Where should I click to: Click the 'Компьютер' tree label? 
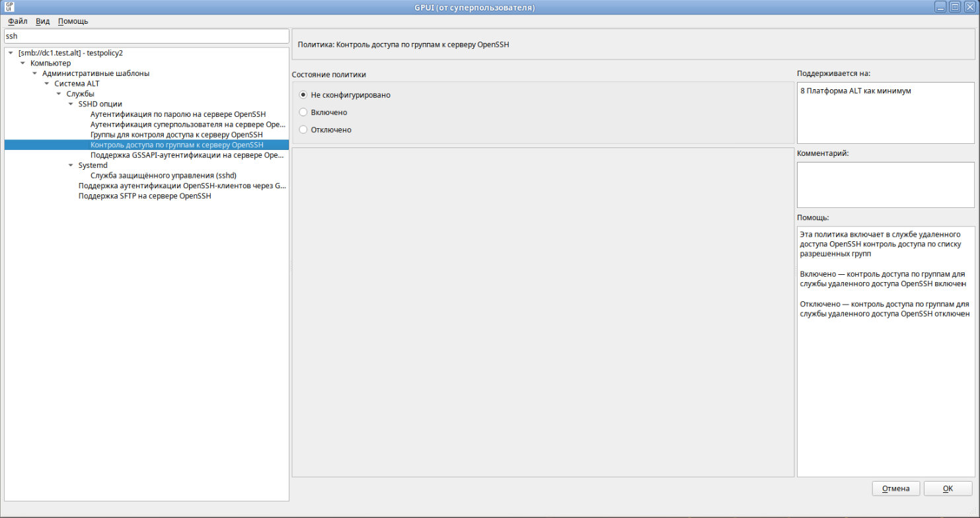[50, 63]
